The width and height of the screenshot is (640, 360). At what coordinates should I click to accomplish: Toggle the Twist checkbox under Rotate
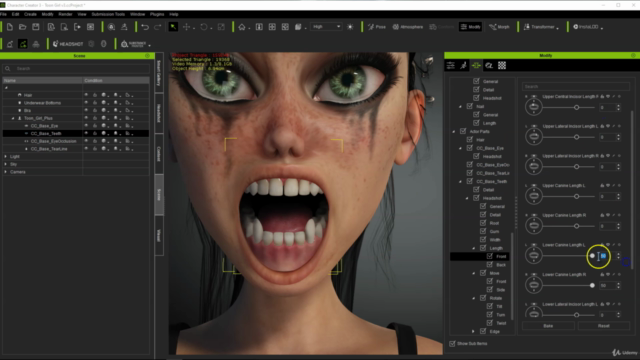[x=490, y=323]
